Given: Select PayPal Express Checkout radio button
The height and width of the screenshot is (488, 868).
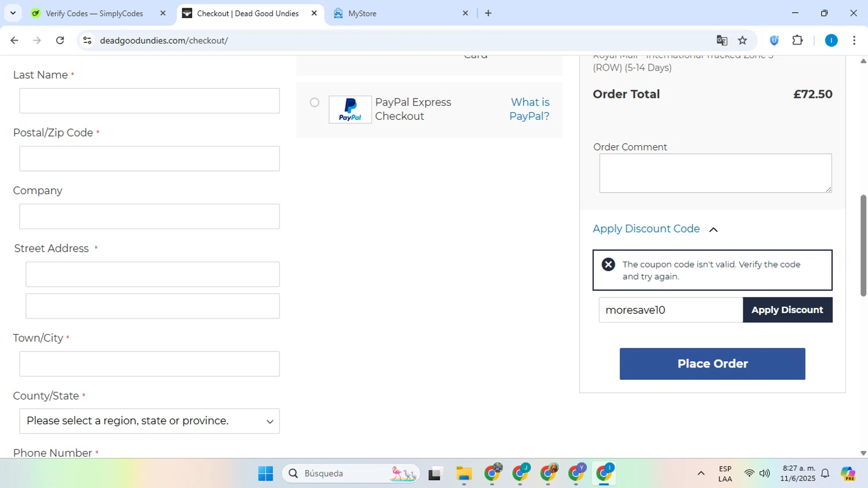Looking at the screenshot, I should pyautogui.click(x=314, y=102).
